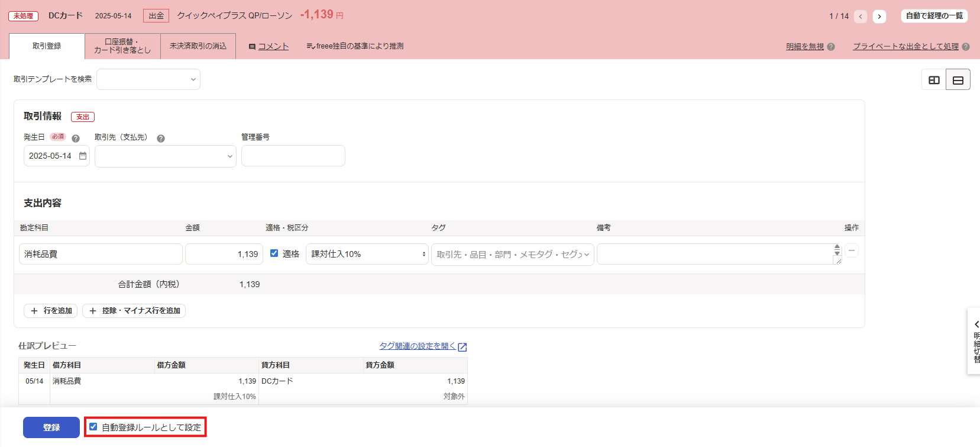Open the 課対仕入10% tax category selector

[x=367, y=254]
